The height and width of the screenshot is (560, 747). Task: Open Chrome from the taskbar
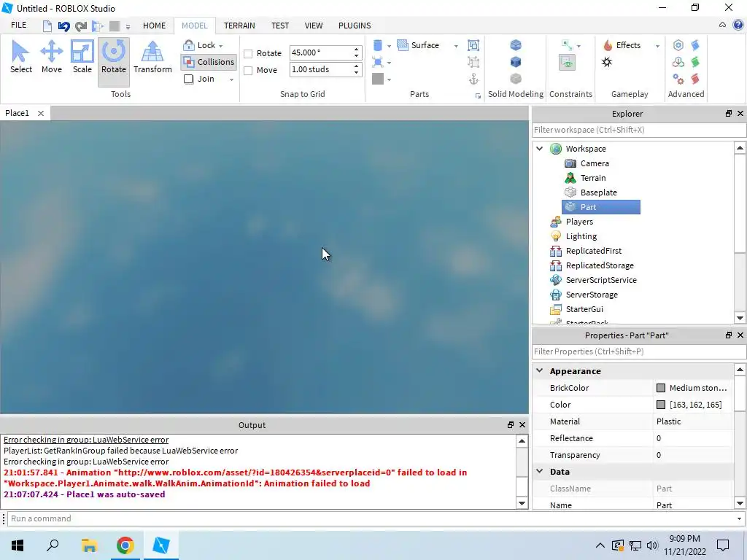coord(125,545)
